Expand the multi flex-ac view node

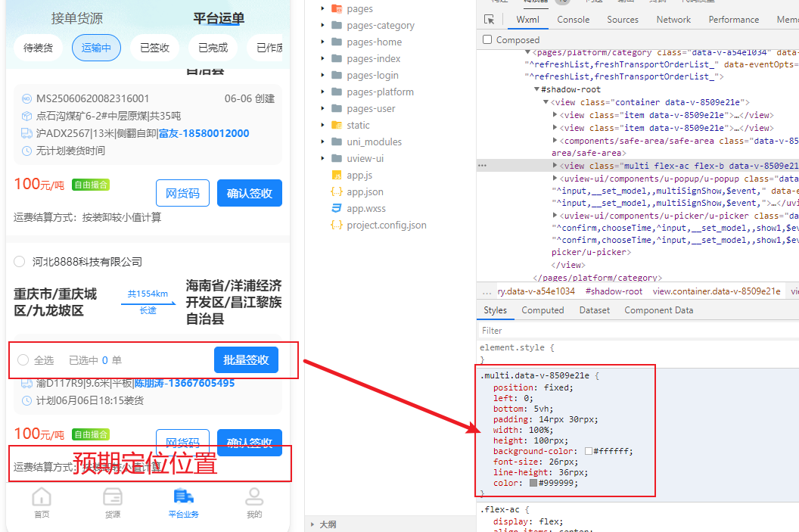click(555, 166)
